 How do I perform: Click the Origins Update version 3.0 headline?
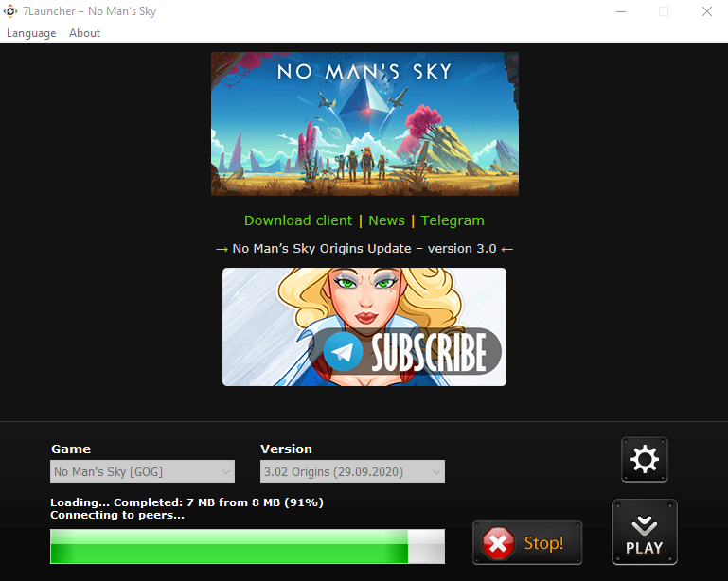pos(364,248)
